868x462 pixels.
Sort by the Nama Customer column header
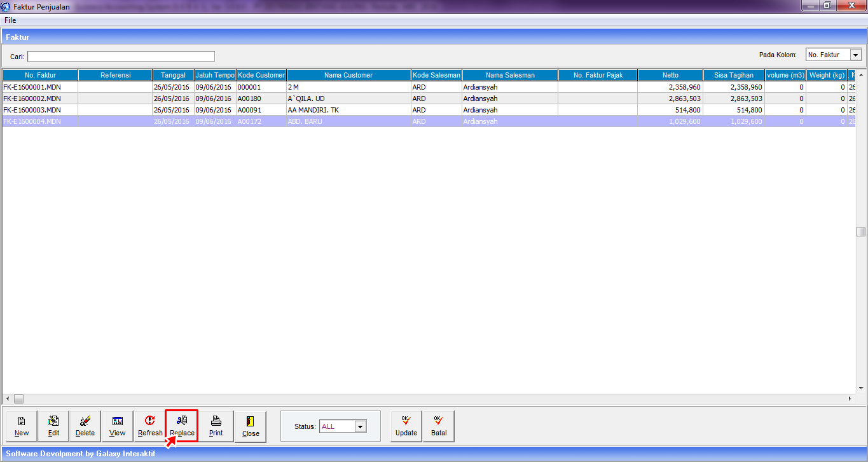pos(348,75)
